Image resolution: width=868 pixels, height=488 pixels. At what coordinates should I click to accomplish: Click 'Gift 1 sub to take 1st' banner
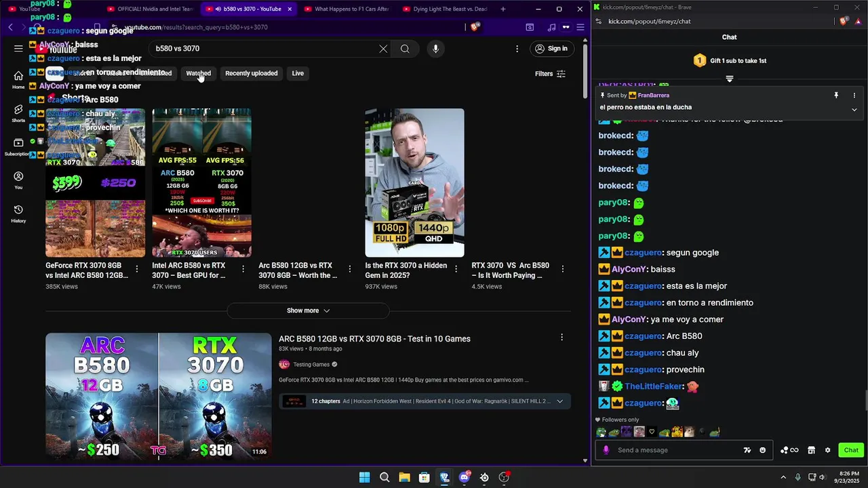coord(730,60)
